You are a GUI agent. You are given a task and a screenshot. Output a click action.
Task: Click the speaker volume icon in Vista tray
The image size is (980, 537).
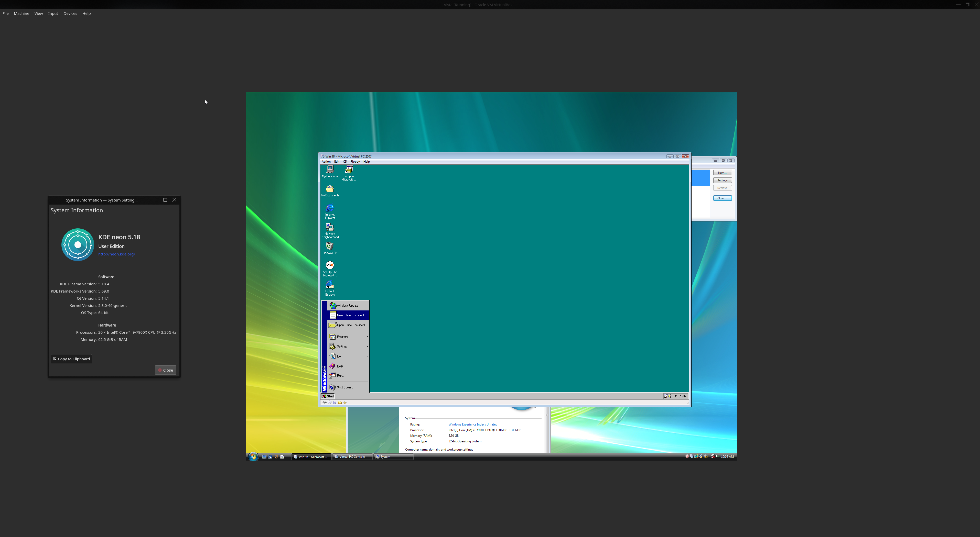tap(717, 456)
